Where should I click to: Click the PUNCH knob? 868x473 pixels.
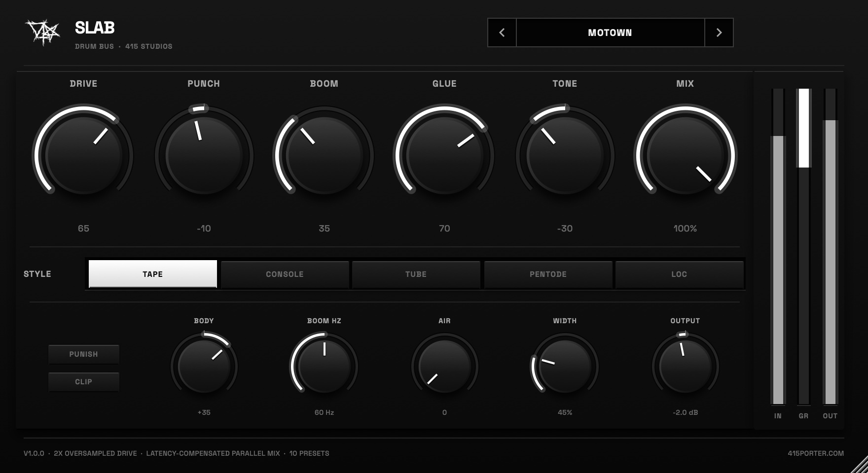pos(204,156)
